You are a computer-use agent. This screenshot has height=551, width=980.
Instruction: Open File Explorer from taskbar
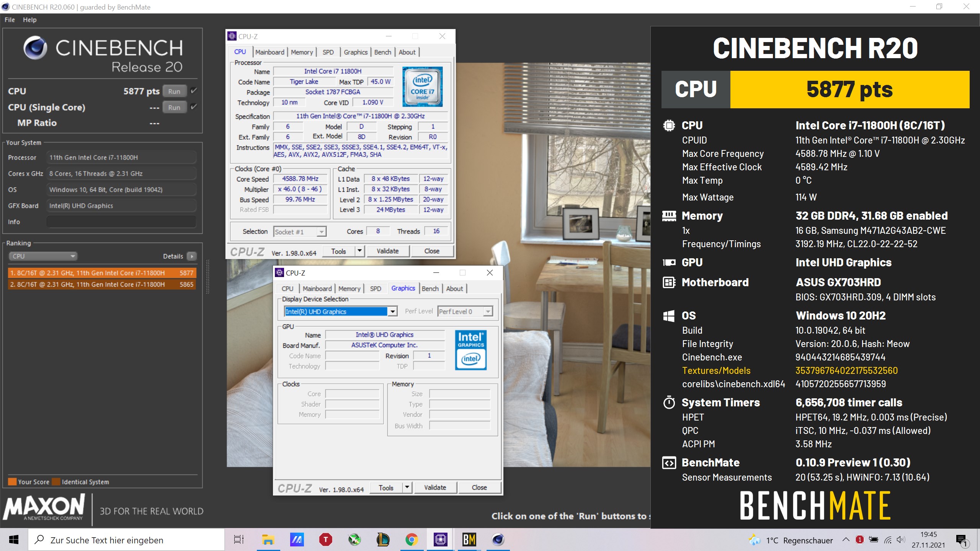268,540
